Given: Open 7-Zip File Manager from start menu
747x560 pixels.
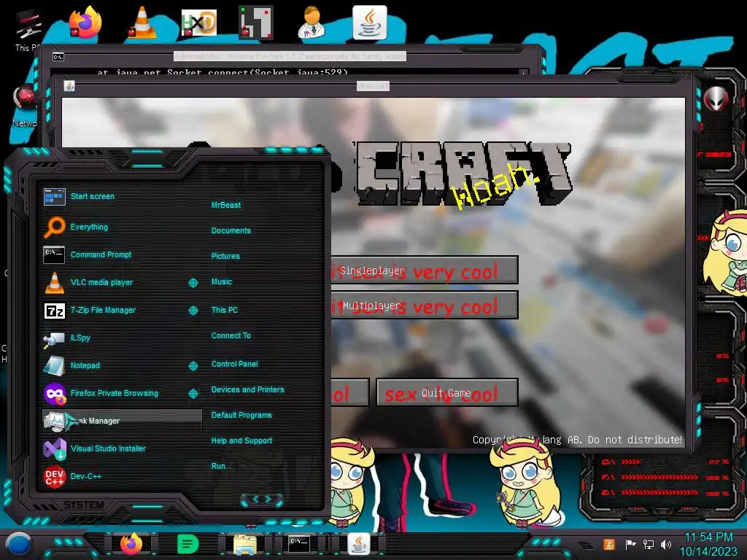Looking at the screenshot, I should click(103, 310).
